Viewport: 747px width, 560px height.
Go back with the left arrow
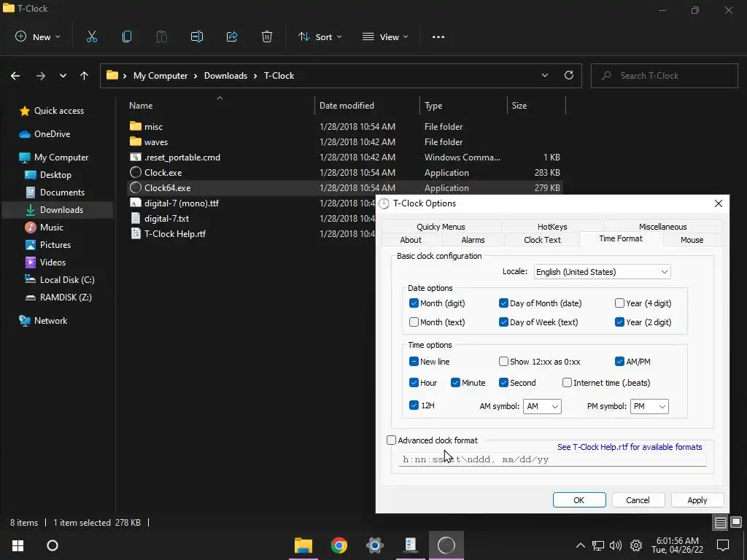coord(15,76)
